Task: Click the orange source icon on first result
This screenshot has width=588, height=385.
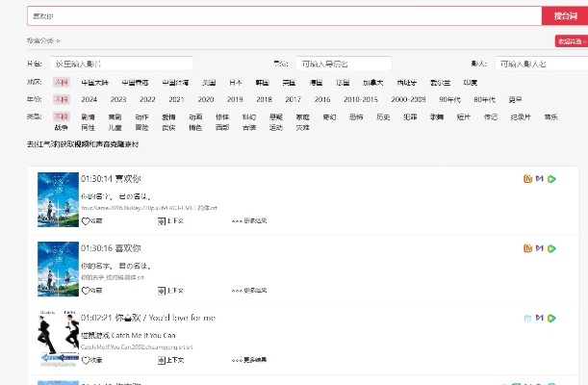Action: [x=526, y=179]
